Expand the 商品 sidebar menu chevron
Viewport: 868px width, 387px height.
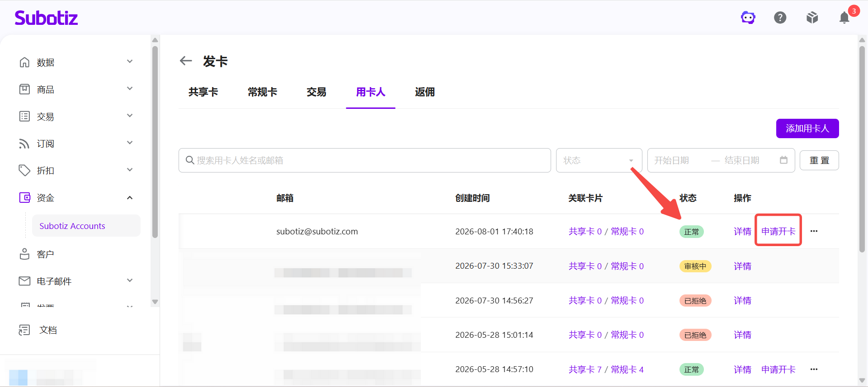[130, 89]
